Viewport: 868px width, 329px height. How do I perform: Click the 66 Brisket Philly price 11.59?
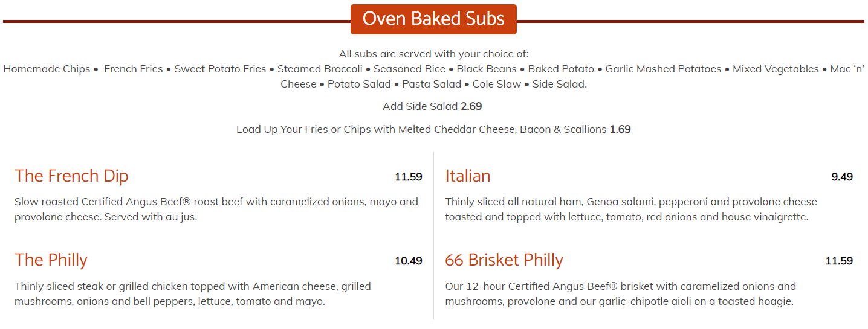click(x=838, y=261)
